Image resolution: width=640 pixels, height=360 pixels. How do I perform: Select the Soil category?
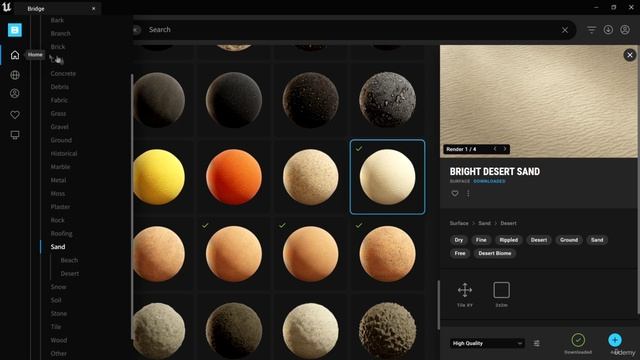(x=56, y=300)
